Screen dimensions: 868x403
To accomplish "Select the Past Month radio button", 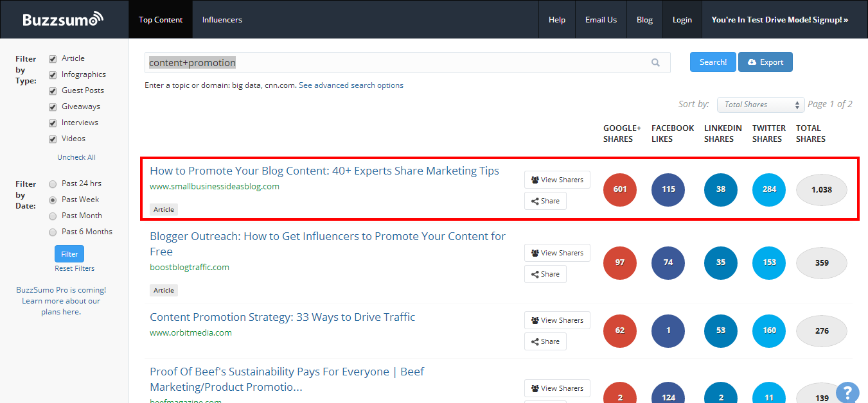I will [53, 216].
